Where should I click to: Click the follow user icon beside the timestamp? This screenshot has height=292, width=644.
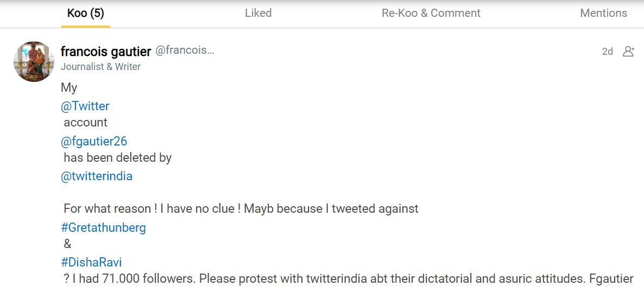[628, 52]
